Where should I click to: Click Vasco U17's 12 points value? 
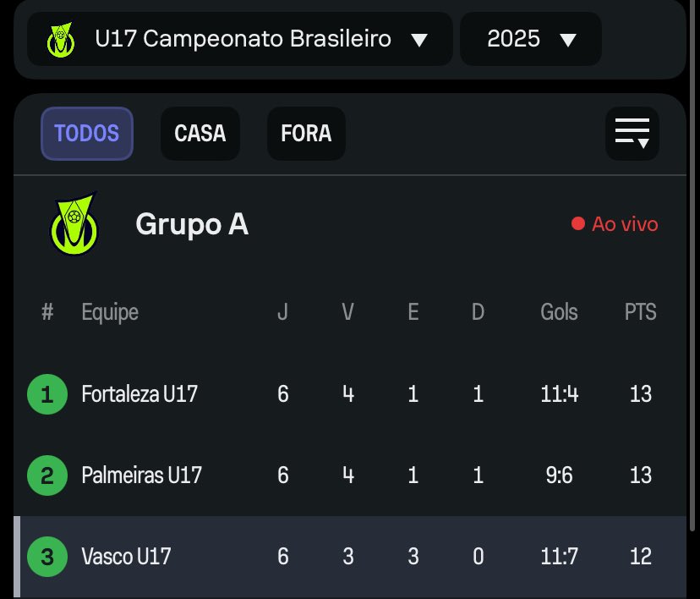click(x=640, y=557)
